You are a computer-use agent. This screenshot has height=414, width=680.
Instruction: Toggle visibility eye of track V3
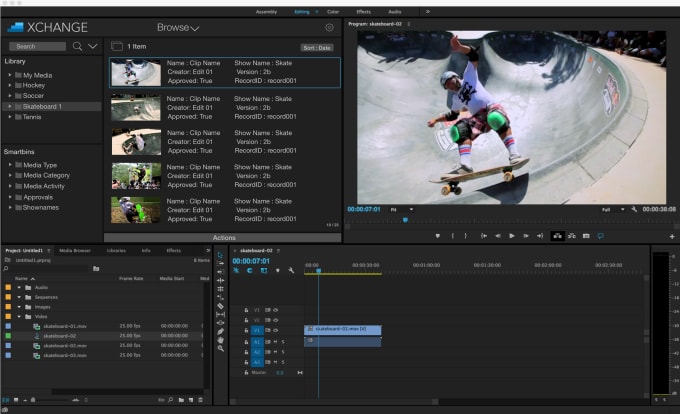click(276, 310)
